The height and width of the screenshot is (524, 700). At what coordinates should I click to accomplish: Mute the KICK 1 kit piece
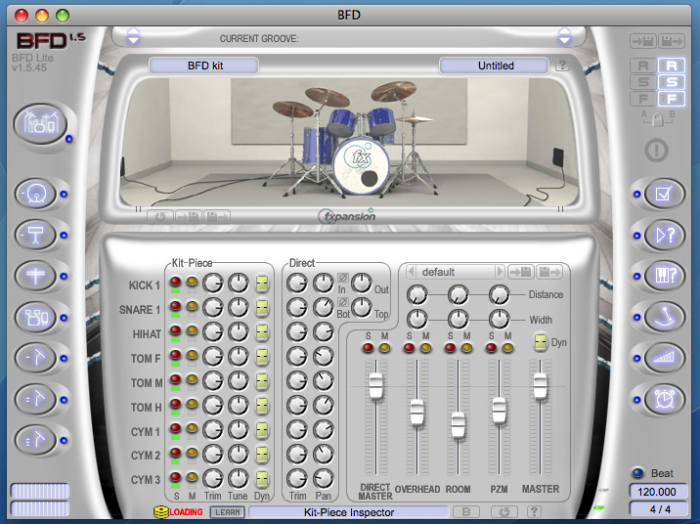click(192, 282)
